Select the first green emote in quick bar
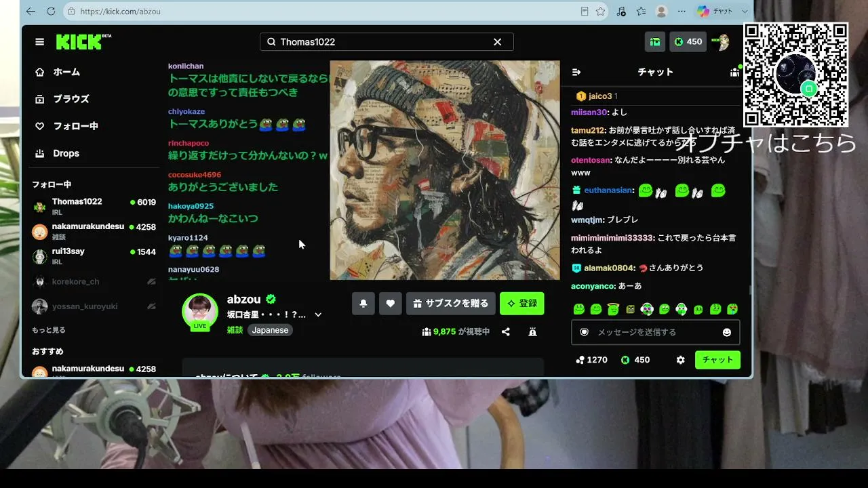Screen dimensions: 868x488 coord(579,309)
